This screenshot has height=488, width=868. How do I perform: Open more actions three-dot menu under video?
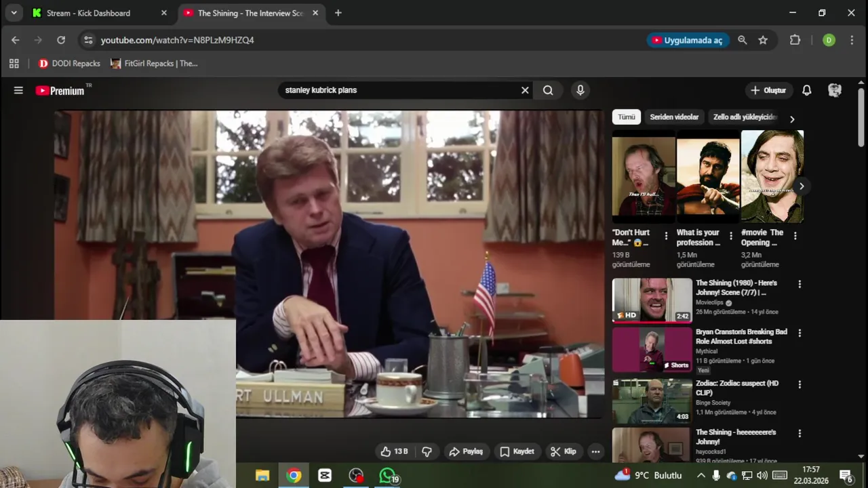point(595,451)
